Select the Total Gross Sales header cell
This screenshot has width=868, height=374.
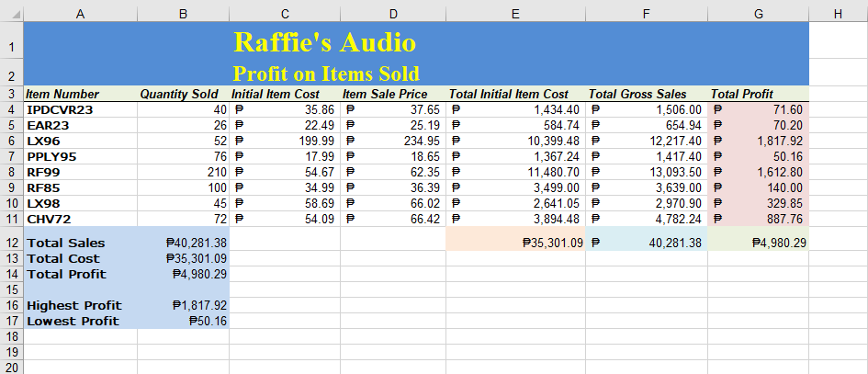(x=646, y=94)
